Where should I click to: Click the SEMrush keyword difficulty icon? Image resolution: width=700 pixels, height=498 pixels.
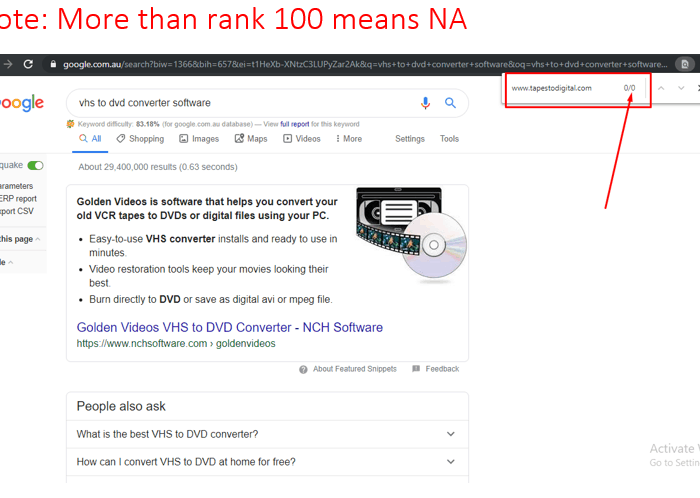[x=71, y=124]
